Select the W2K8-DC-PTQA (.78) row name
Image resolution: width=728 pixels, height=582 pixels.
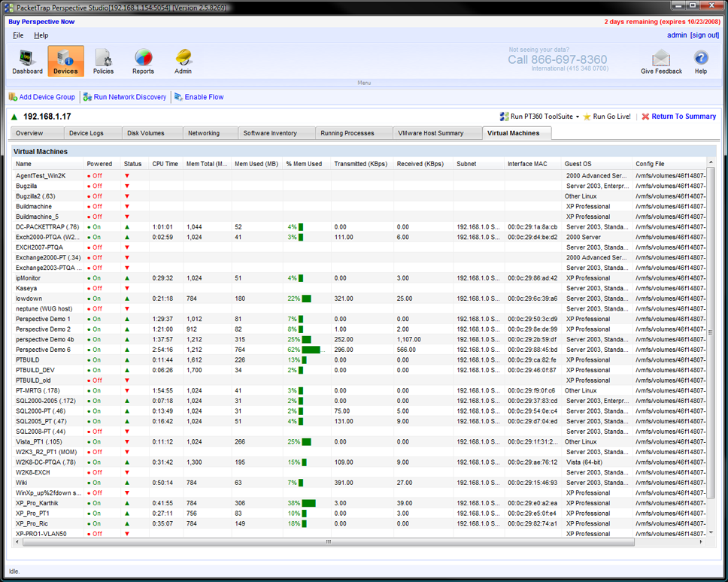pos(45,462)
